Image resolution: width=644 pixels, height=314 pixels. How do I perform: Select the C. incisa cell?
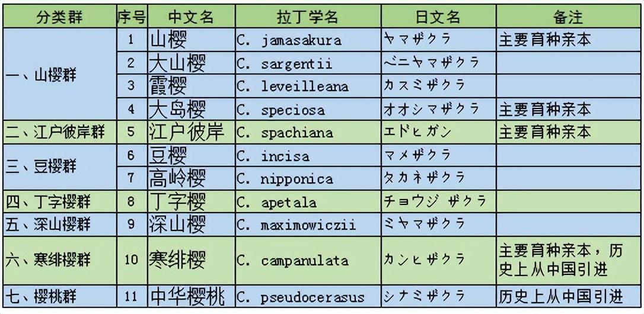[x=308, y=156]
